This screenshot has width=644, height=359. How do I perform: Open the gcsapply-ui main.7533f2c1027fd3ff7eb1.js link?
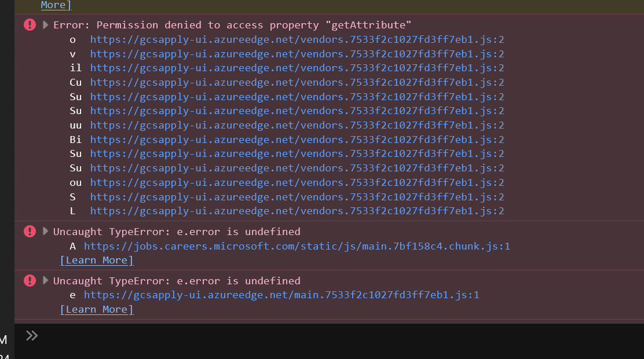281,295
